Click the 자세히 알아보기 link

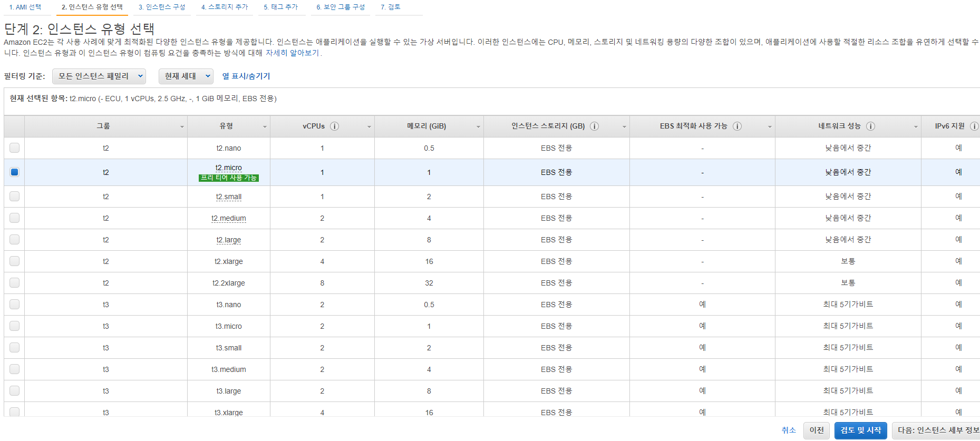[x=292, y=53]
